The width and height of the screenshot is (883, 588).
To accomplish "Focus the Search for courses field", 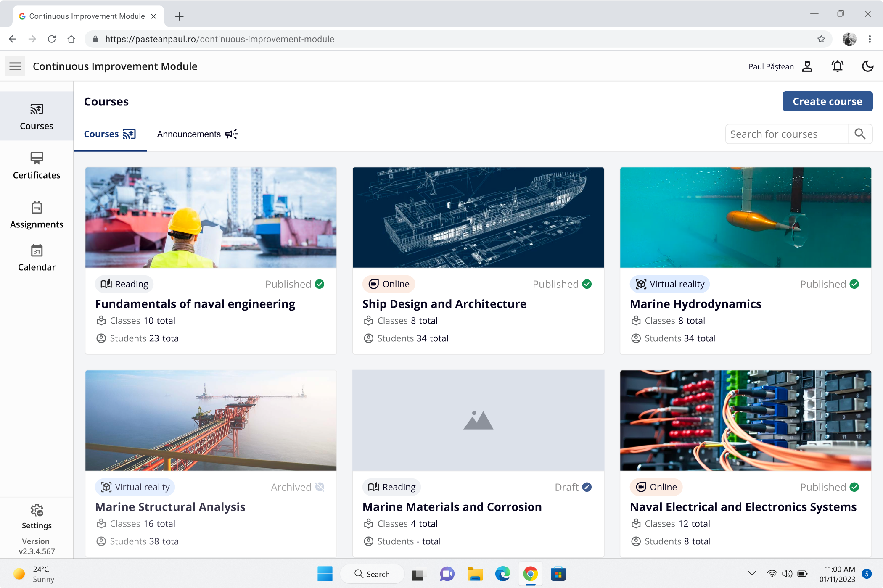I will [786, 134].
